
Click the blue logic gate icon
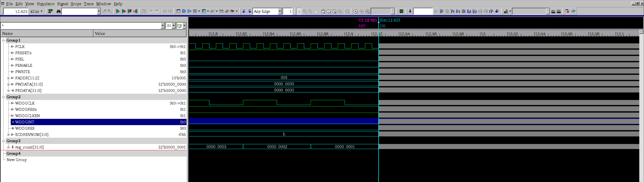[x=184, y=11]
